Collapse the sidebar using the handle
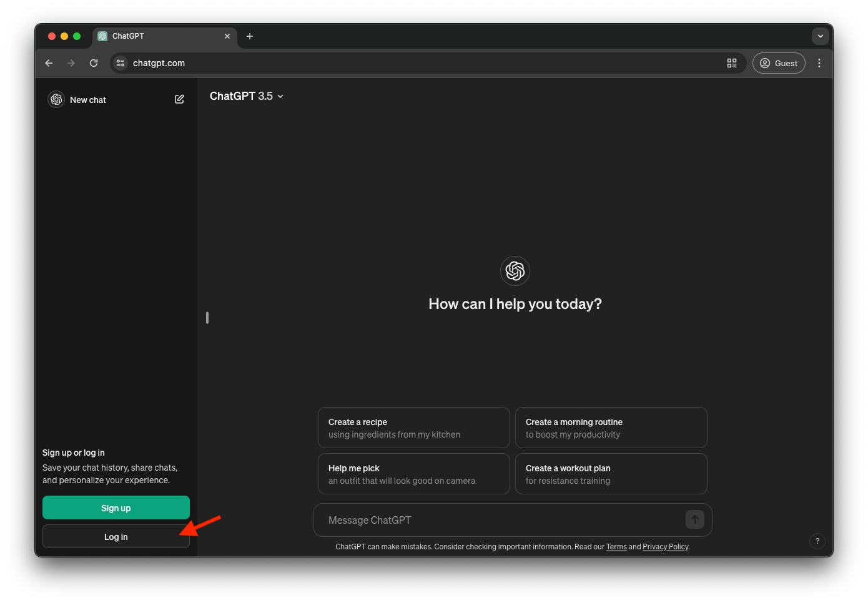 pyautogui.click(x=207, y=318)
